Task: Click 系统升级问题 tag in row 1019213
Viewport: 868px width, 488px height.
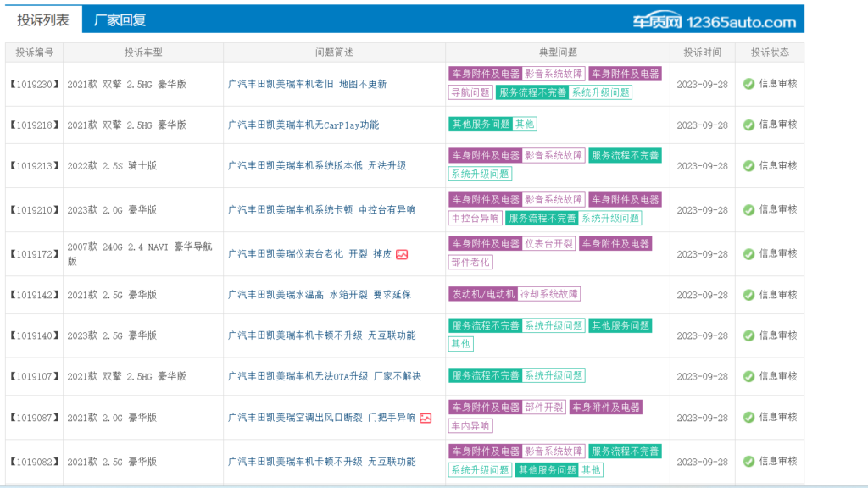Action: pos(480,174)
